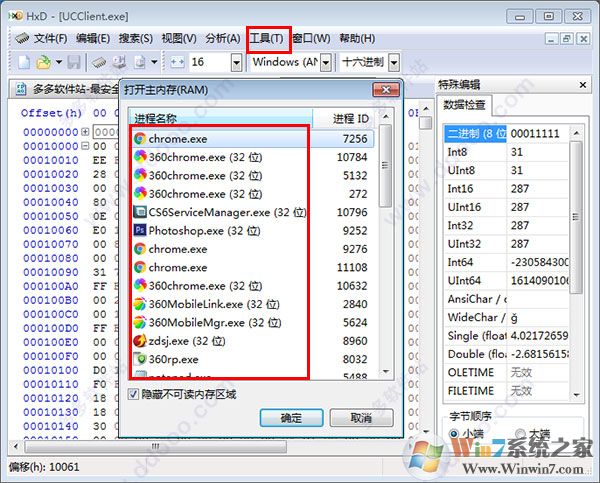Click the FILETIME row in inspector

(506, 391)
